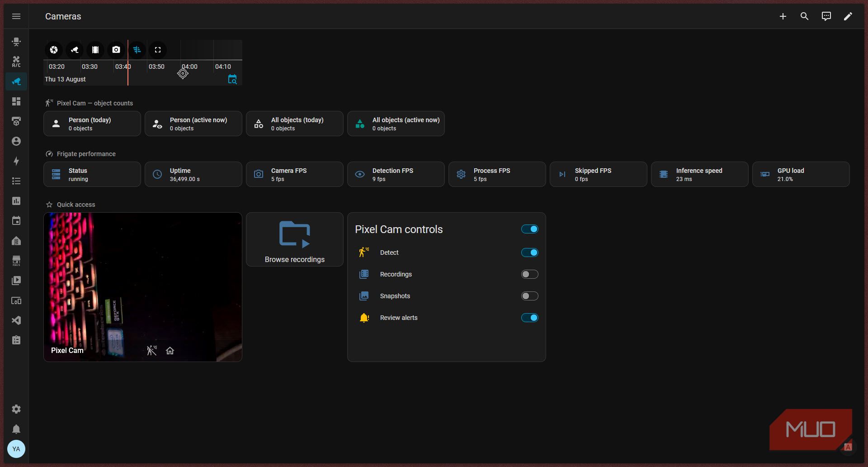Open the Energy lightning icon in sidebar
The width and height of the screenshot is (868, 467).
click(x=16, y=161)
